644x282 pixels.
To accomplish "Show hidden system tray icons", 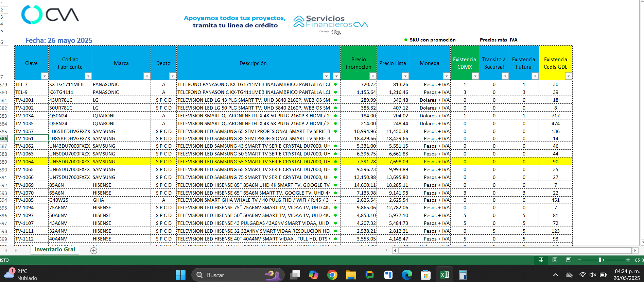I will click(555, 275).
